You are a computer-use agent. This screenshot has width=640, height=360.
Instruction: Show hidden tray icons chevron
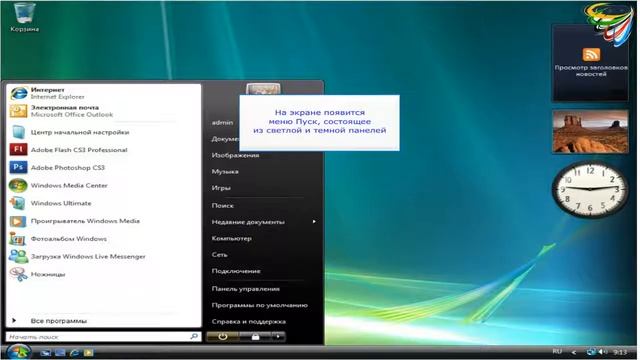(573, 352)
